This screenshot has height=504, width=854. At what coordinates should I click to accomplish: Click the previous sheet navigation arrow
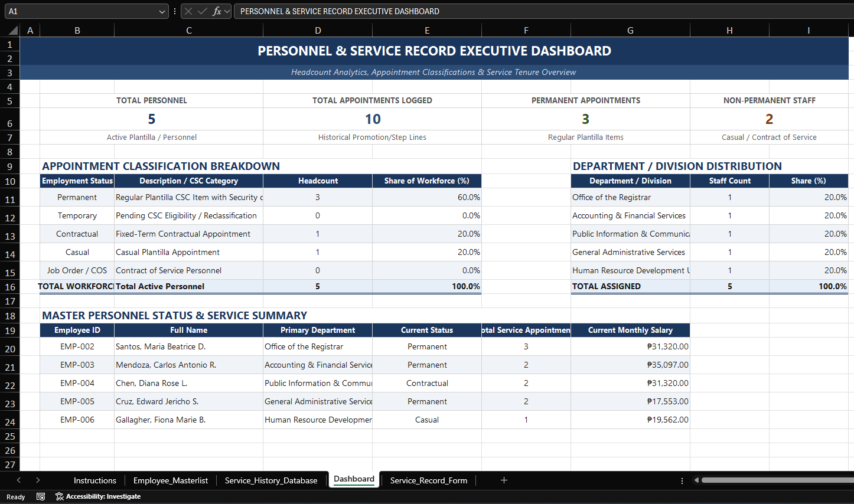19,480
